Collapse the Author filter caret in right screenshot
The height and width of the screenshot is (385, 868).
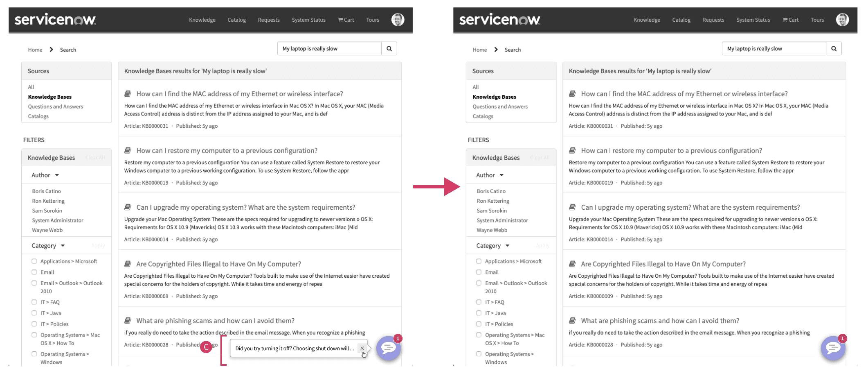(x=501, y=175)
